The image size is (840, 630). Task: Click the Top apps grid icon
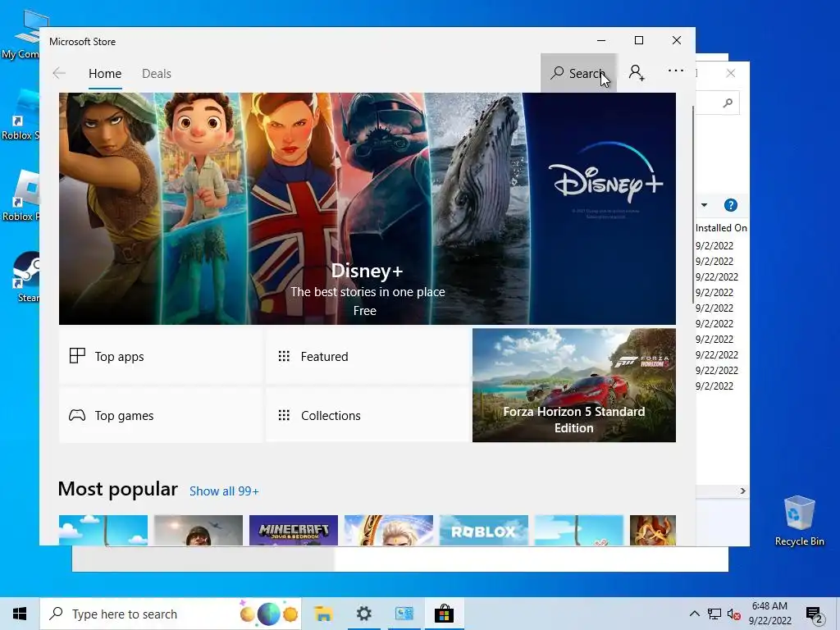tap(77, 356)
